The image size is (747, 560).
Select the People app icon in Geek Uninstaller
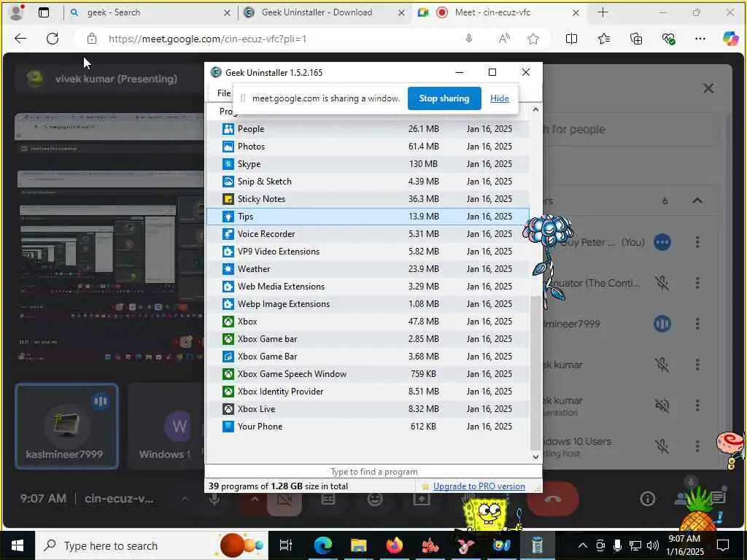[228, 128]
